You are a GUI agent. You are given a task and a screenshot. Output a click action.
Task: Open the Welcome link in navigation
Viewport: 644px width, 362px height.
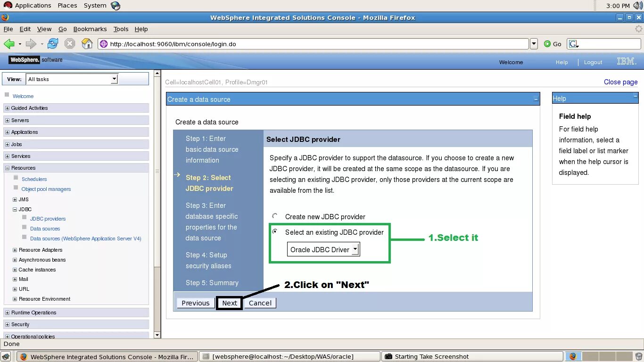pos(23,96)
